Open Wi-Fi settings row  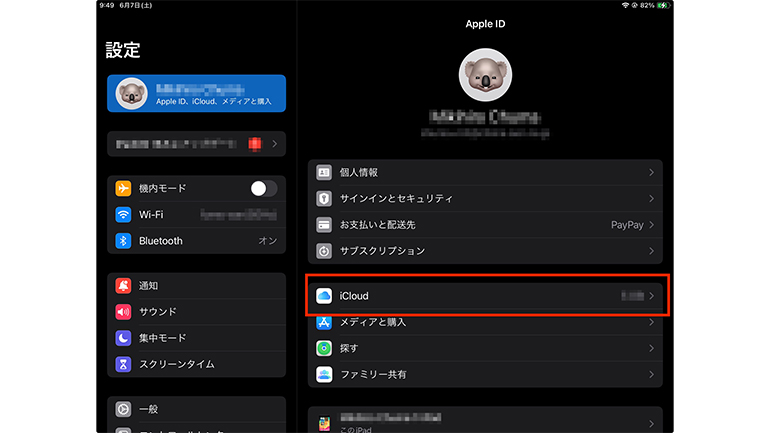tap(196, 215)
